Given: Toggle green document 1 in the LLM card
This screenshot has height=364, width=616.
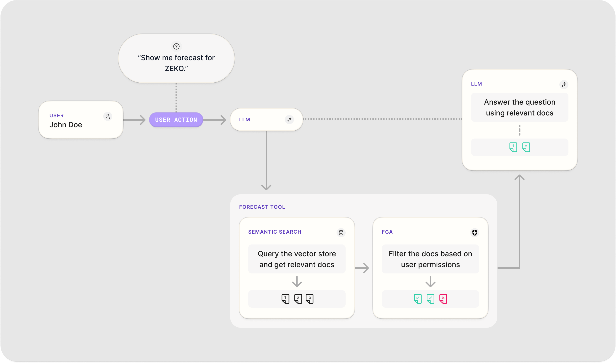Looking at the screenshot, I should click(513, 147).
